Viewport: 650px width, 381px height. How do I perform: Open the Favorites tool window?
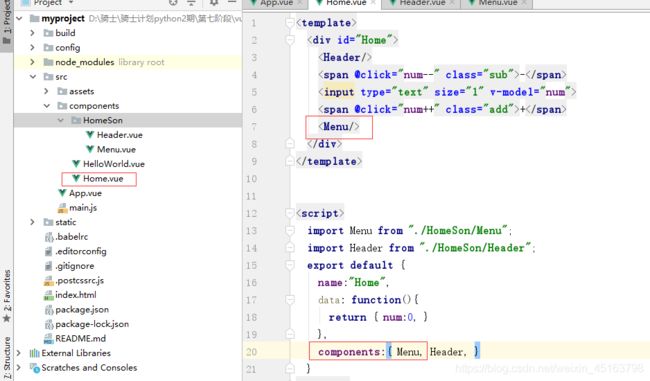(7, 296)
